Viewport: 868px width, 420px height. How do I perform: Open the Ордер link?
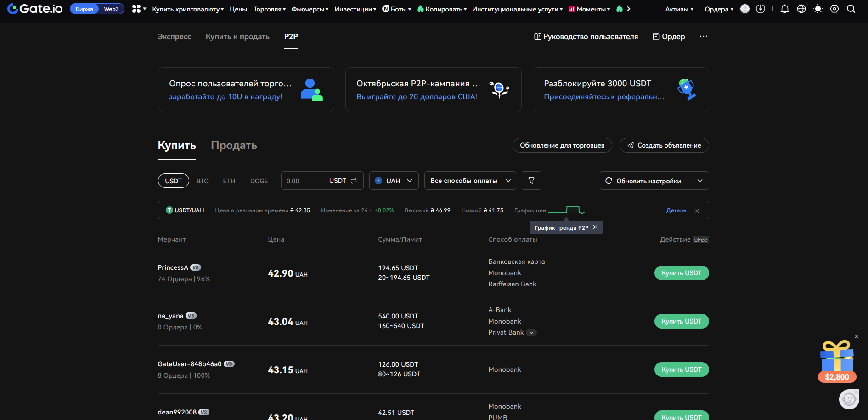point(669,36)
